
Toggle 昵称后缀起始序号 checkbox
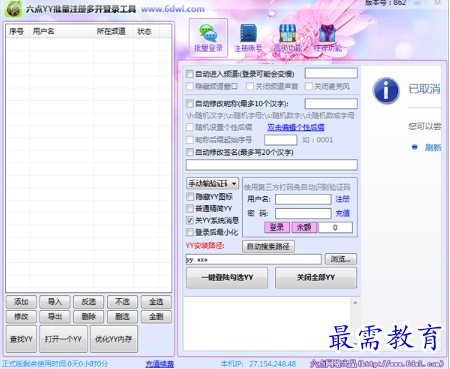190,140
